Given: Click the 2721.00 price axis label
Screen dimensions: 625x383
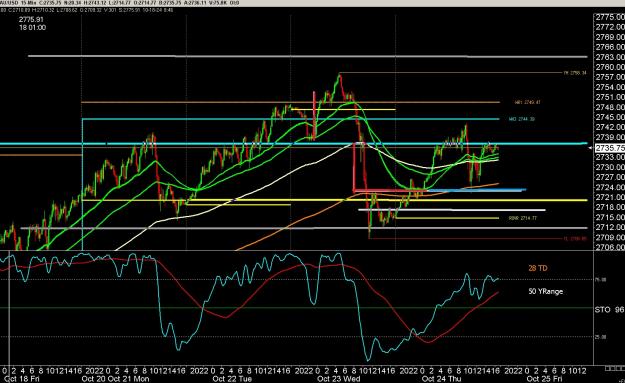Looking at the screenshot, I should tap(610, 197).
